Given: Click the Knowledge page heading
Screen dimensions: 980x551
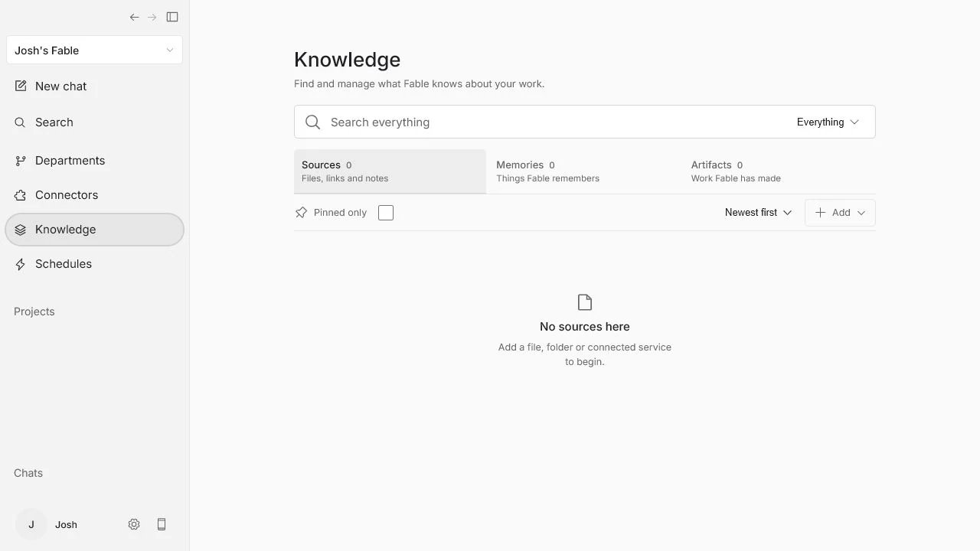Looking at the screenshot, I should click(347, 60).
